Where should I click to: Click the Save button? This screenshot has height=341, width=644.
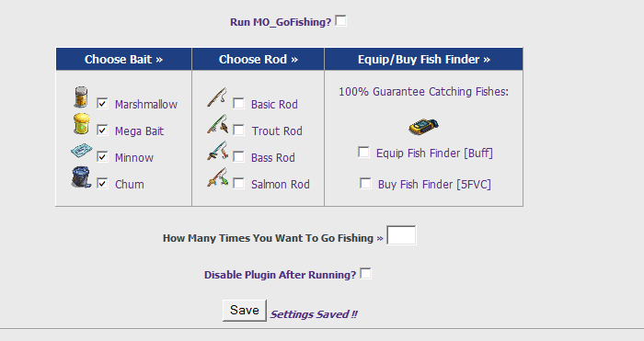245,311
